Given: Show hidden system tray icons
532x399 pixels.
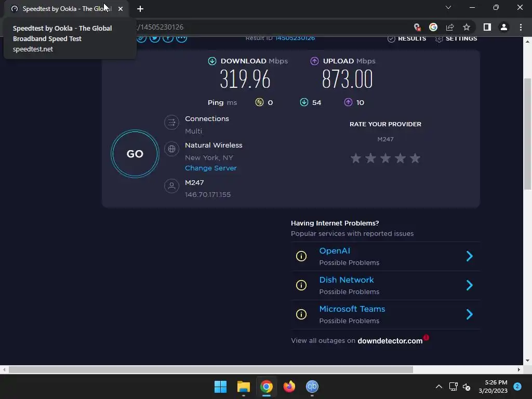Looking at the screenshot, I should click(x=438, y=387).
